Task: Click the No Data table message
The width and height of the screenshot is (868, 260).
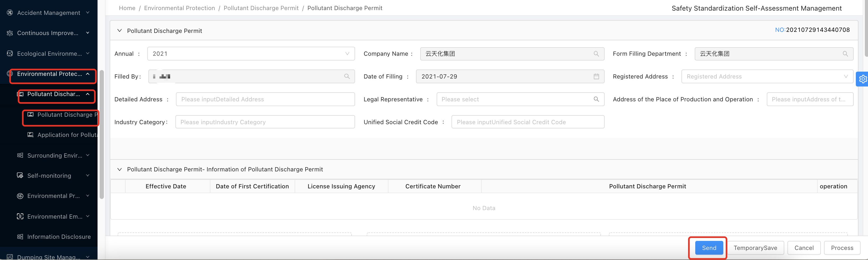Action: pyautogui.click(x=484, y=208)
